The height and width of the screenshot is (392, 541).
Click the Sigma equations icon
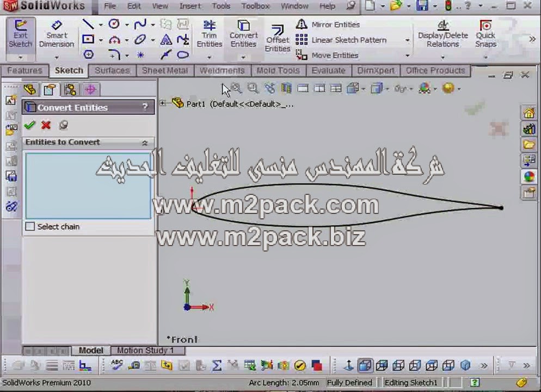(x=217, y=365)
